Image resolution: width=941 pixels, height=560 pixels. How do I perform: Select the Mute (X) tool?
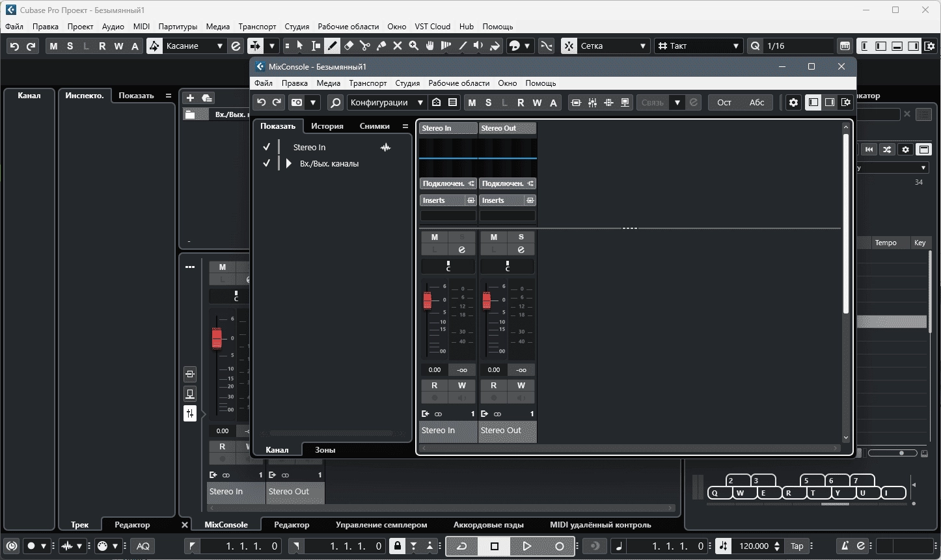(397, 46)
